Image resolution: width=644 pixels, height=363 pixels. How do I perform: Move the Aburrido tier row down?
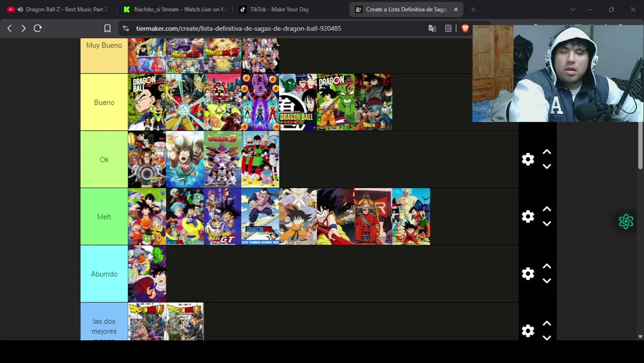[547, 281]
